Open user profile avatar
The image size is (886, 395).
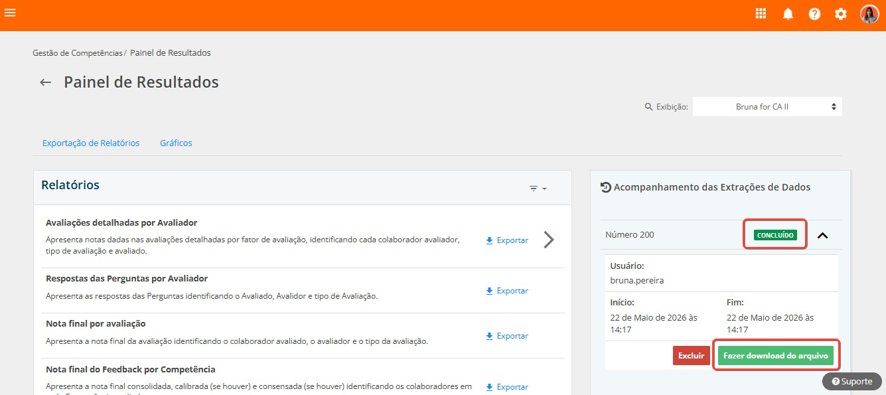pyautogui.click(x=869, y=14)
